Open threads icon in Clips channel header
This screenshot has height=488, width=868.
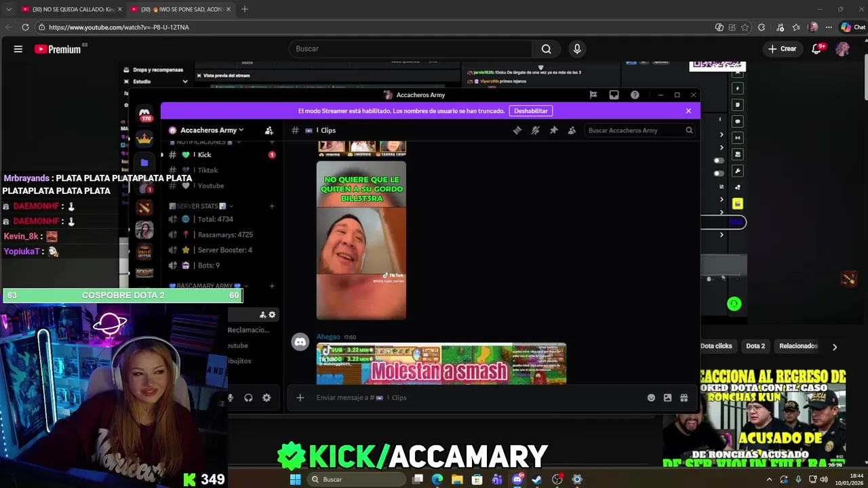(517, 130)
